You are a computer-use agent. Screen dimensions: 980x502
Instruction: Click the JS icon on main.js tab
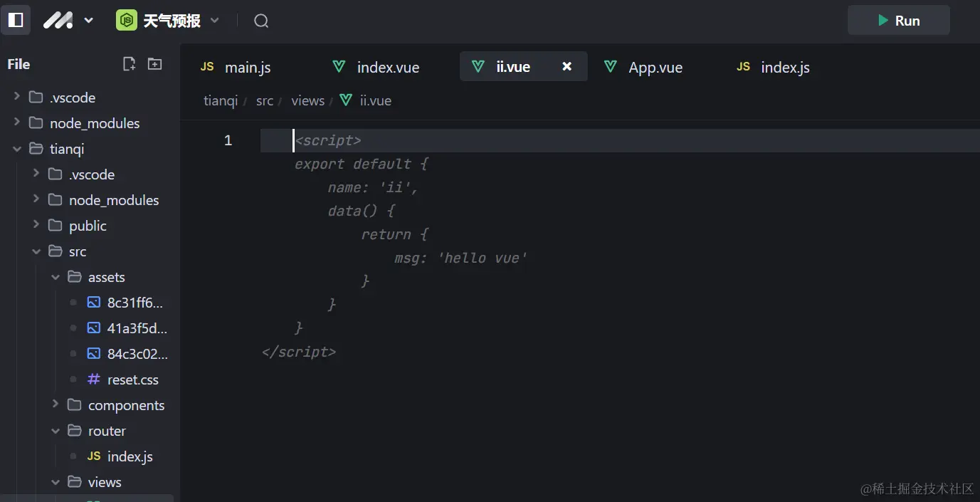[x=207, y=66]
